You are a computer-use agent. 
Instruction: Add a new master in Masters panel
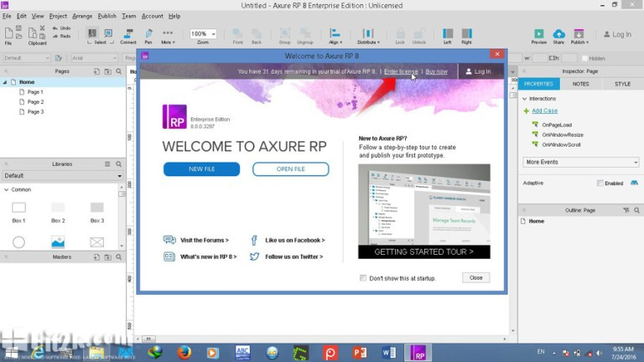[x=96, y=257]
